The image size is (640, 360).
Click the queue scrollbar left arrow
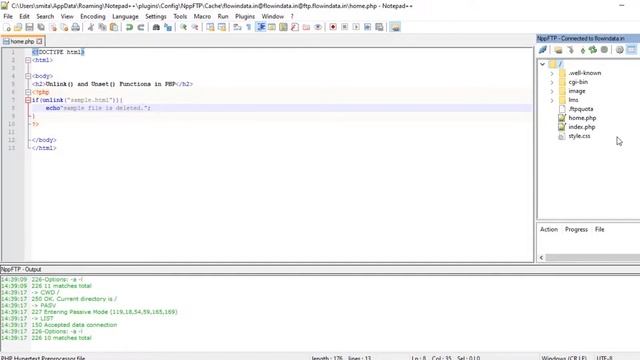[542, 258]
